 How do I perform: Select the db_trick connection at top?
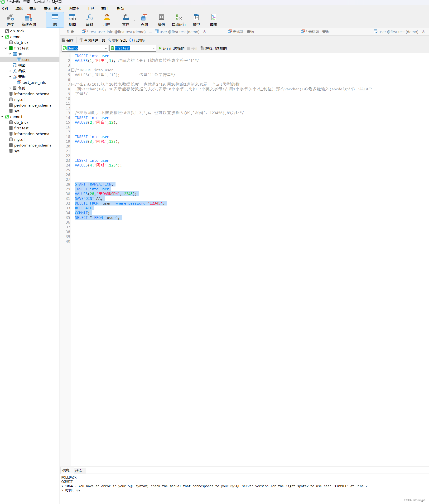(17, 31)
